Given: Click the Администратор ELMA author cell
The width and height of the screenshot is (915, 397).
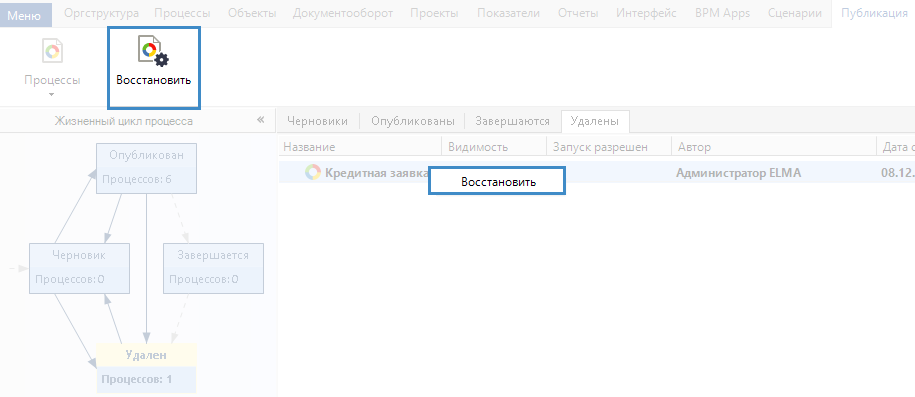Looking at the screenshot, I should tap(738, 173).
